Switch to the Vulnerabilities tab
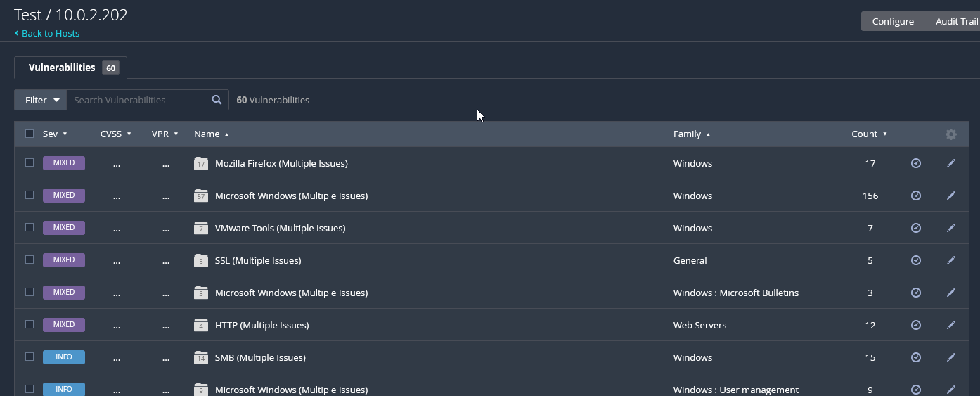Viewport: 980px width, 396px height. point(71,68)
